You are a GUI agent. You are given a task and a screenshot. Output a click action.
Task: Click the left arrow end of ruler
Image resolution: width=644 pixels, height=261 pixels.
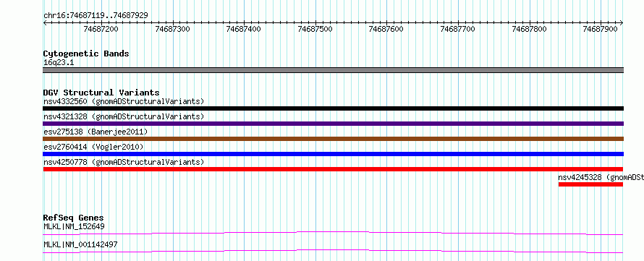(45, 23)
